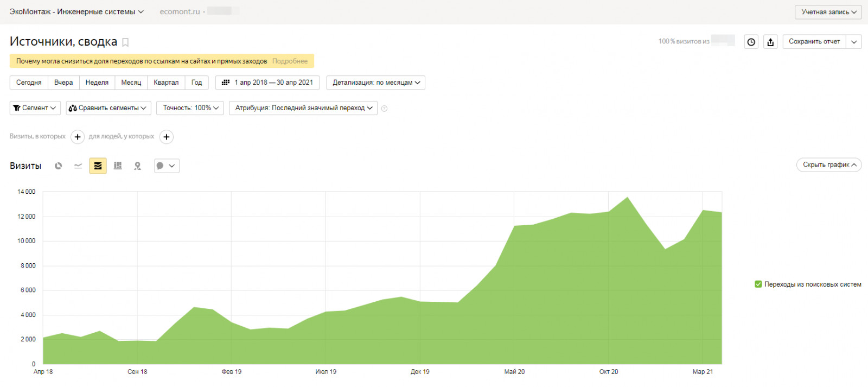This screenshot has height=387, width=868.
Task: Switch to column chart view
Action: pos(118,166)
